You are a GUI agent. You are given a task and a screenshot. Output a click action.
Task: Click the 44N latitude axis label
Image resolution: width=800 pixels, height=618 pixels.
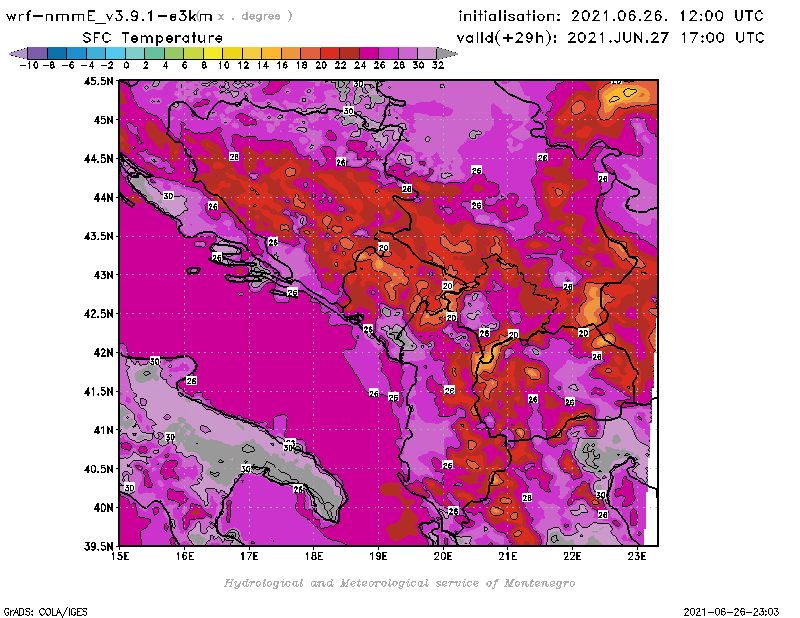coord(103,197)
